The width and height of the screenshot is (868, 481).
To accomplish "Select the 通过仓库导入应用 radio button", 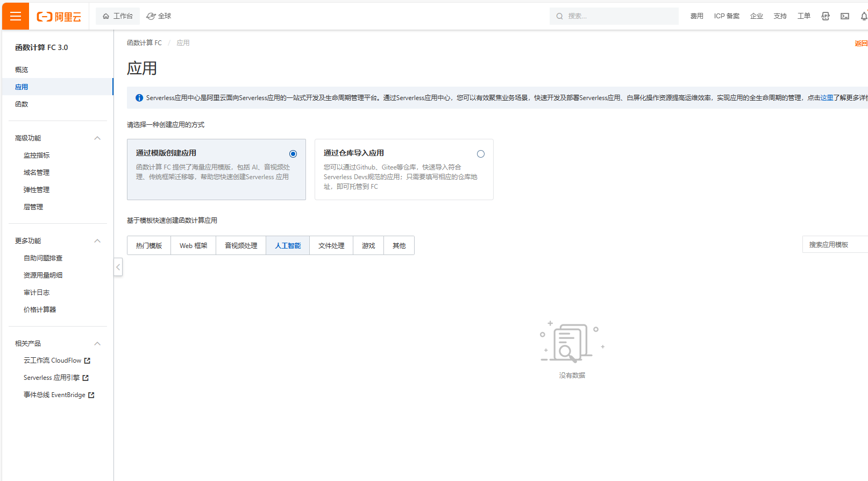I will coord(481,154).
